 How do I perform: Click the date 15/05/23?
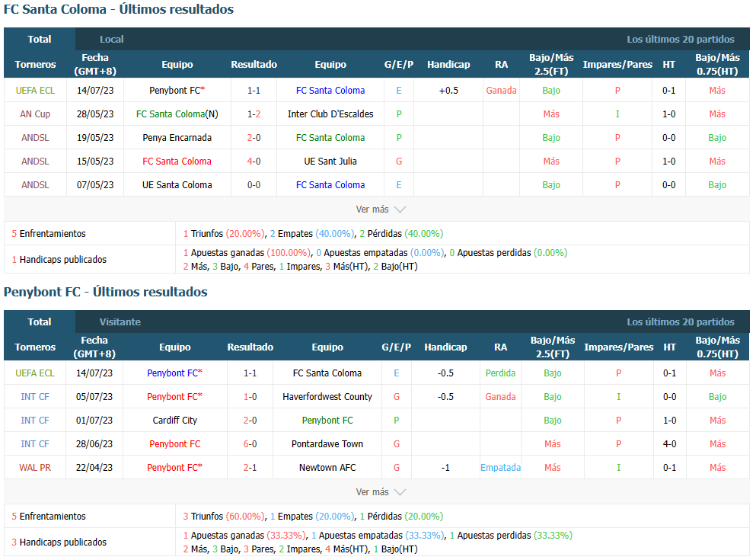tap(95, 161)
